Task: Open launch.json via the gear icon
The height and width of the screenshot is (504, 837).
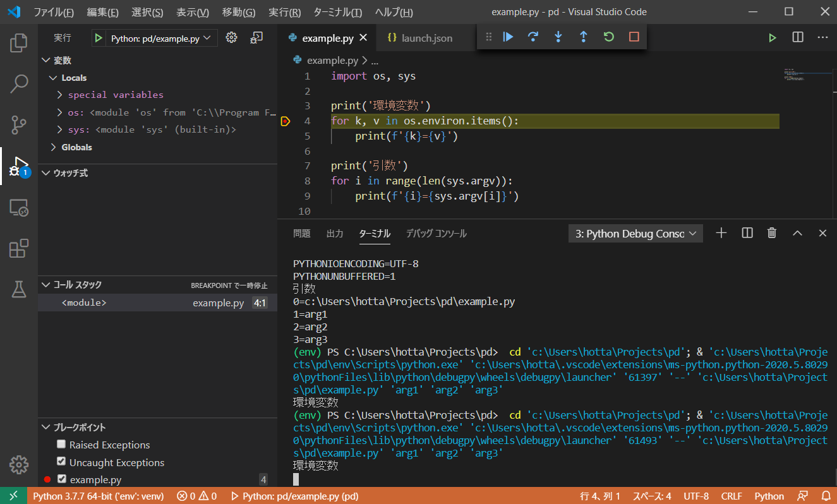Action: (x=231, y=38)
